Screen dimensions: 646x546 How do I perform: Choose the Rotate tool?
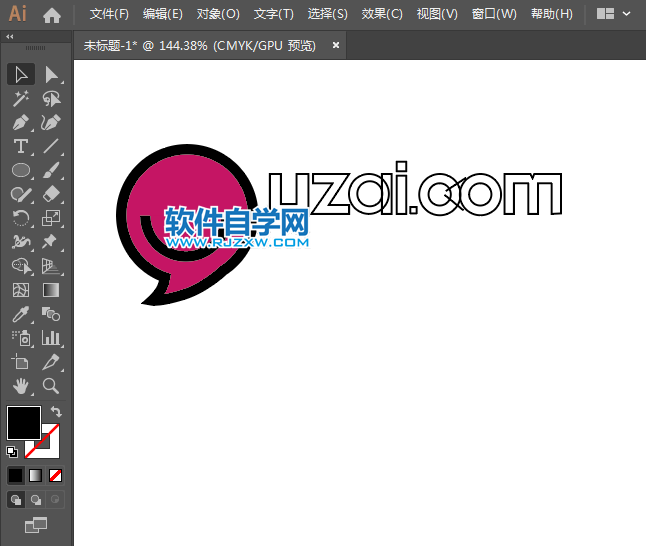[x=21, y=218]
